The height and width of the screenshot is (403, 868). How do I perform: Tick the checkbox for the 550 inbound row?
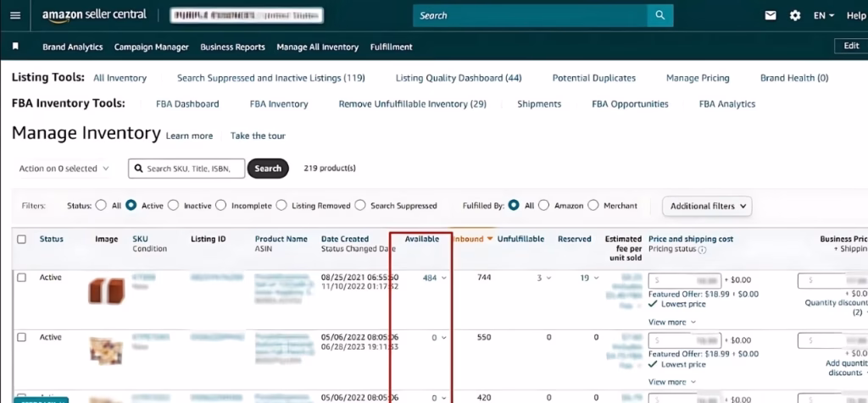pos(21,337)
